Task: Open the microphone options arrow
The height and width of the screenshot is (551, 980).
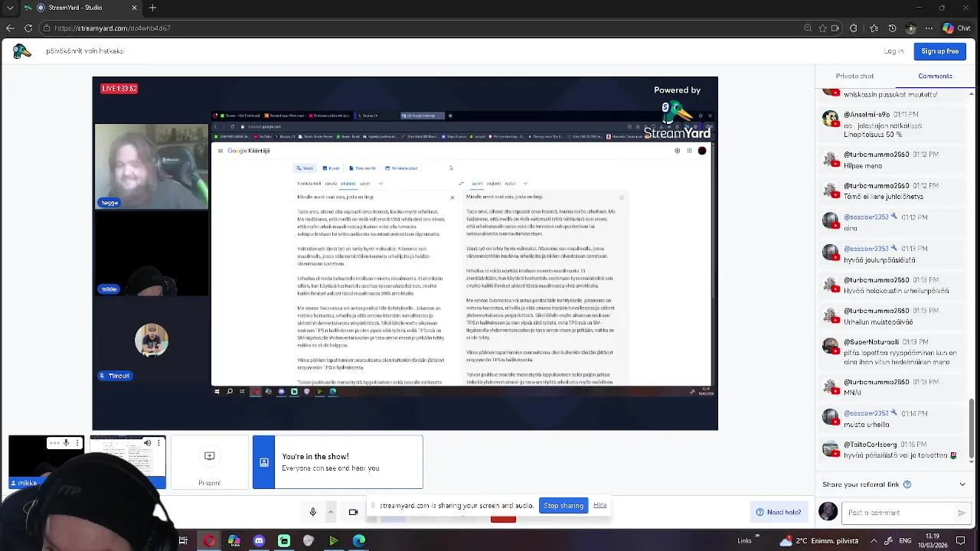Action: coord(331,512)
